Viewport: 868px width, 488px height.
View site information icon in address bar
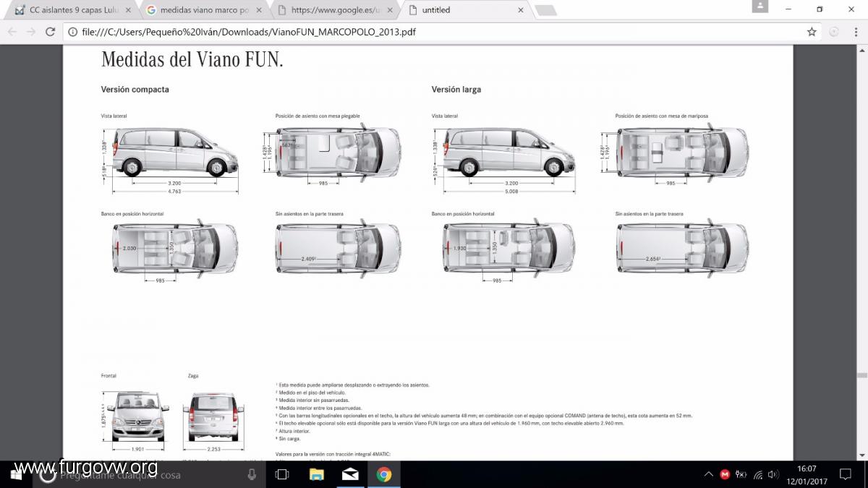pos(72,32)
